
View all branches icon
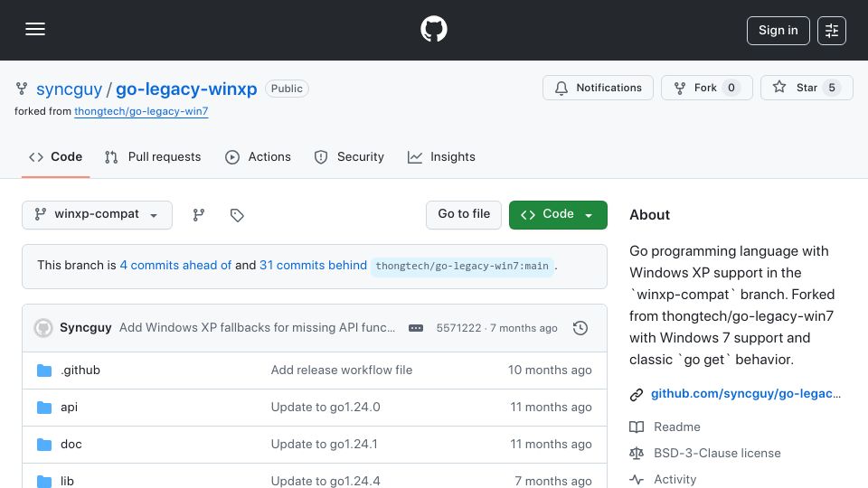pos(199,215)
